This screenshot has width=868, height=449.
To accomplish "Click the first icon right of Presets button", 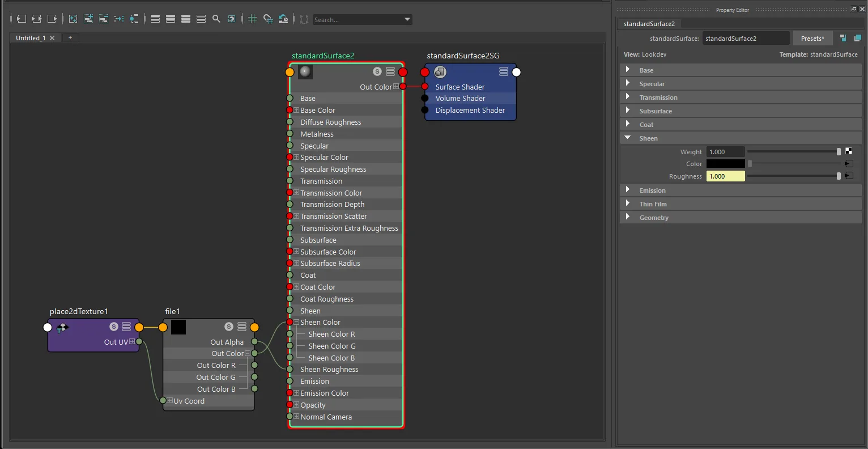I will pos(843,38).
